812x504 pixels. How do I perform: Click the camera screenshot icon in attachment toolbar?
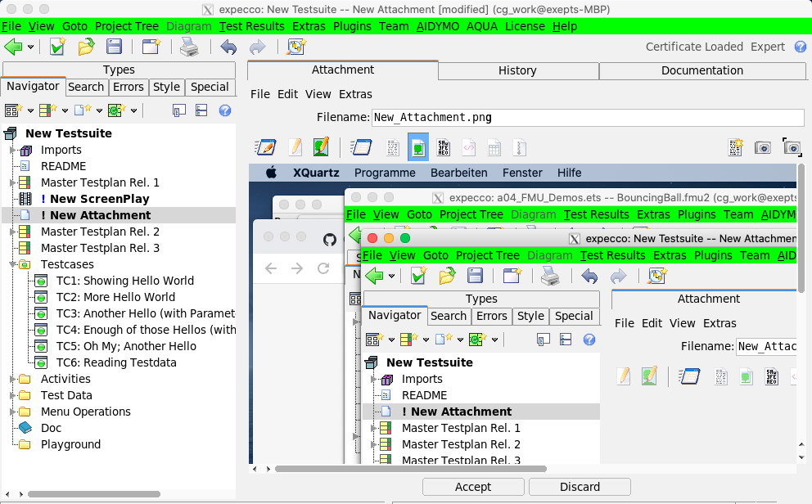pos(763,147)
